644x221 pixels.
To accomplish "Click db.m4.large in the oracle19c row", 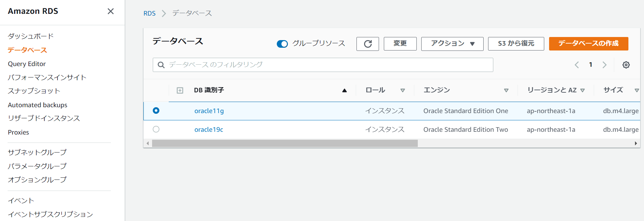I will [621, 130].
